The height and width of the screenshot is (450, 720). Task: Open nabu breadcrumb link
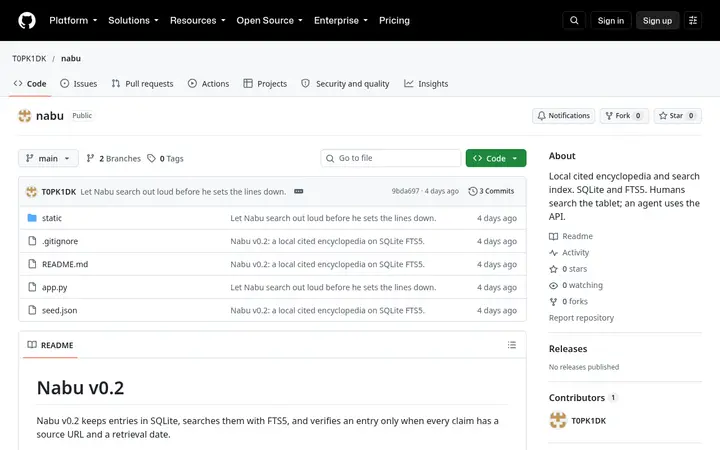click(71, 58)
